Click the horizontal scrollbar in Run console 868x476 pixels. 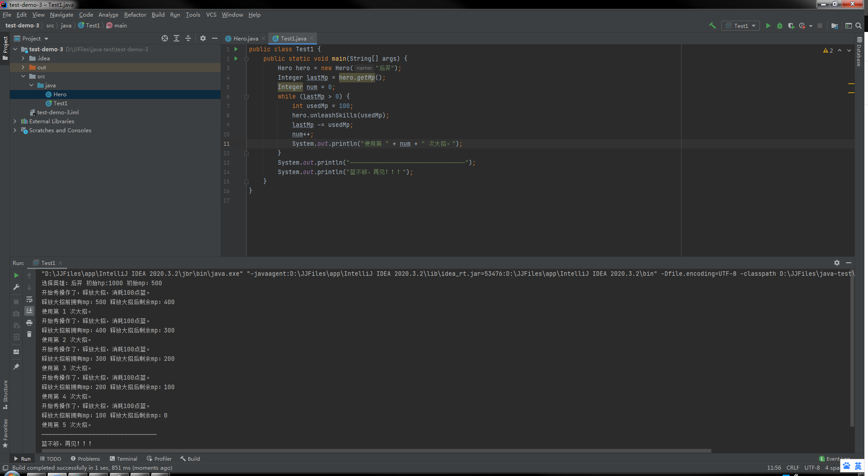click(376, 450)
